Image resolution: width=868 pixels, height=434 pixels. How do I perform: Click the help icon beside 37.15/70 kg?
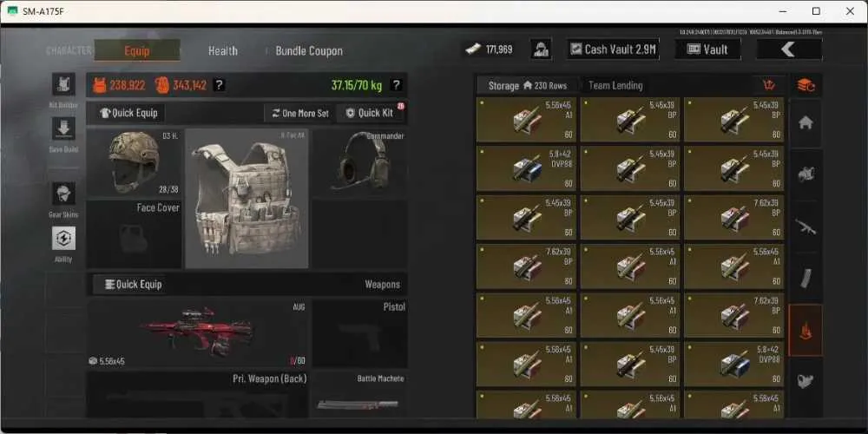[396, 85]
